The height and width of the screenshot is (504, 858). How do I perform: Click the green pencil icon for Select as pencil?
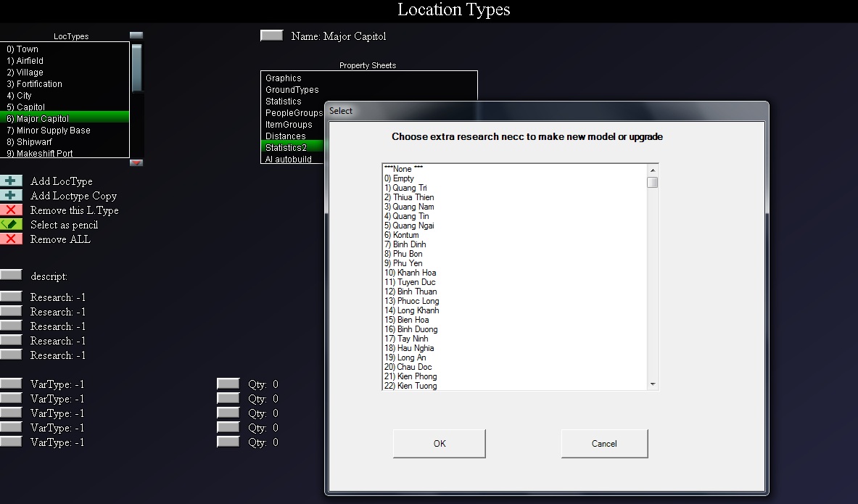pyautogui.click(x=11, y=224)
